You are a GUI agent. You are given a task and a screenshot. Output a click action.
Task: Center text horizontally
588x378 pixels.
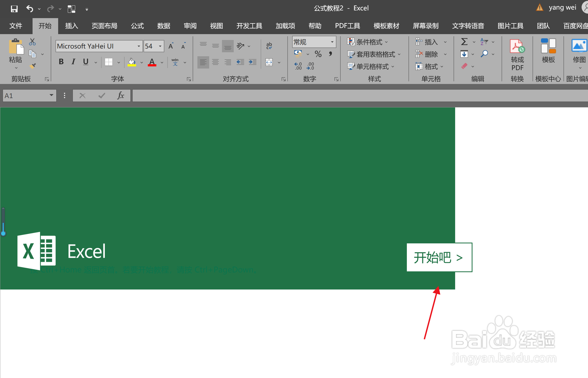click(x=216, y=62)
